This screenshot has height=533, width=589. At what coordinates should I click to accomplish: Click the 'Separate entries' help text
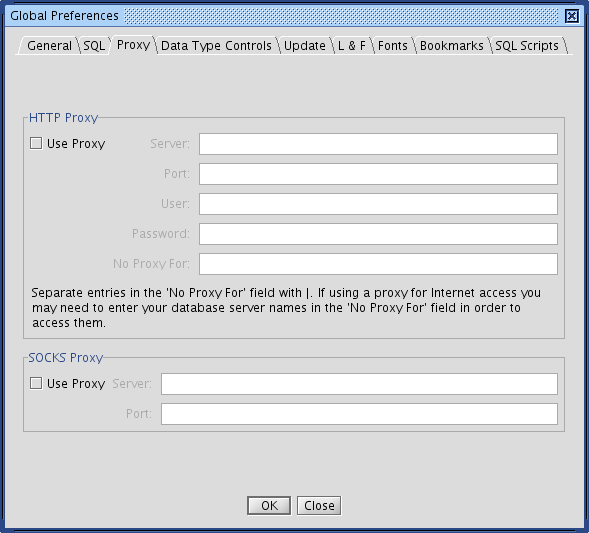[x=286, y=308]
